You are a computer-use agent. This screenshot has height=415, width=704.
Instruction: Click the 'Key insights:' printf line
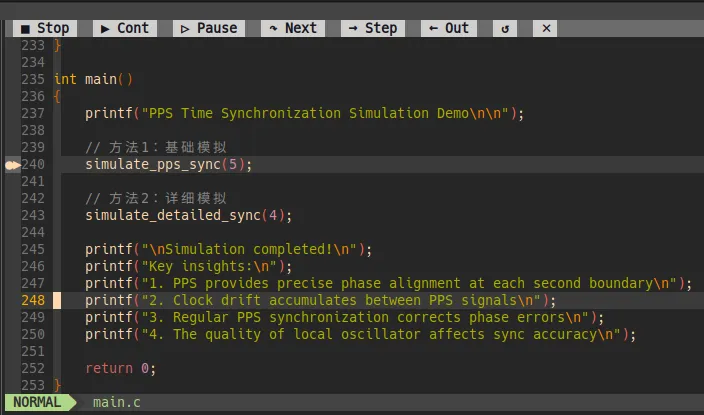point(189,266)
